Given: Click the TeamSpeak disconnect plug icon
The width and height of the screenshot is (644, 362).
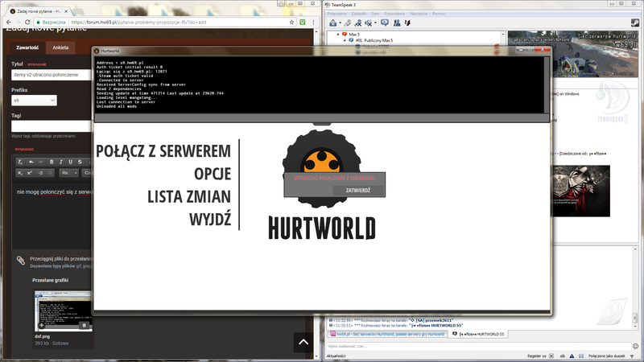Looking at the screenshot, I should pos(348,23).
